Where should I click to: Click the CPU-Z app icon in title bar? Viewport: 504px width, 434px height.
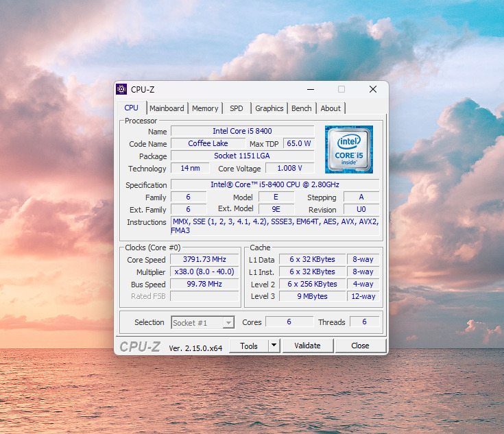click(x=121, y=89)
